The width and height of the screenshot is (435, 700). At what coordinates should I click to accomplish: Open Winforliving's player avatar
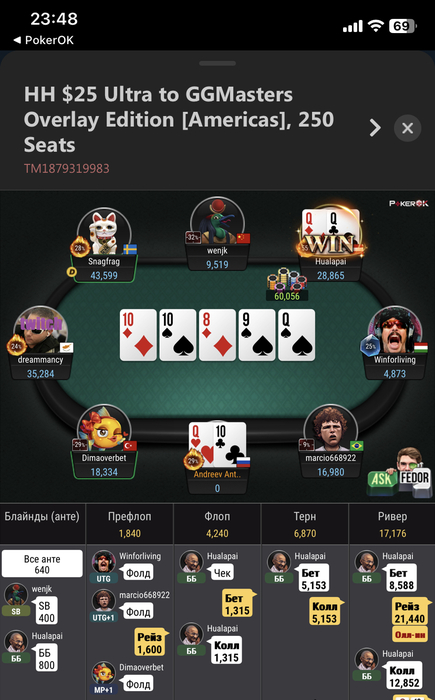pyautogui.click(x=394, y=331)
